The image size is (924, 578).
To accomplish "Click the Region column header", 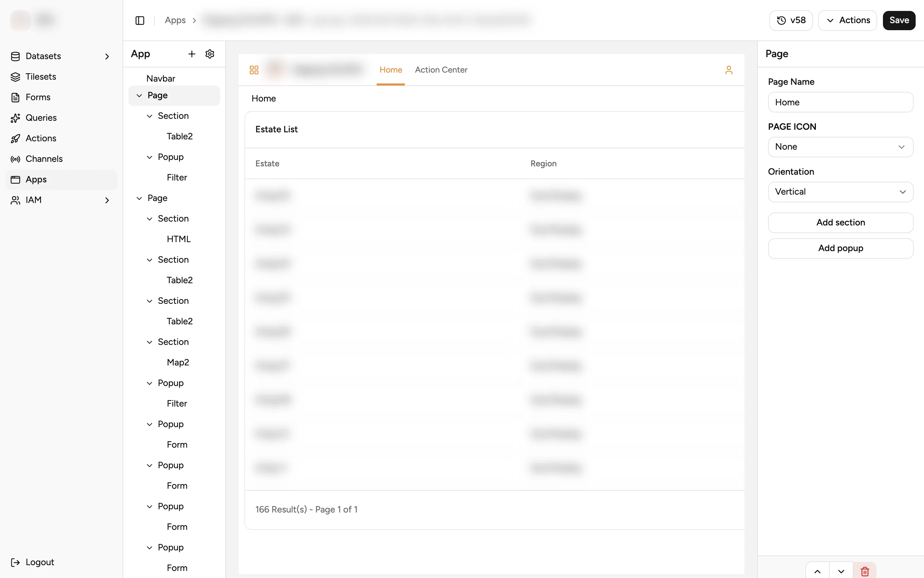I will click(x=543, y=164).
